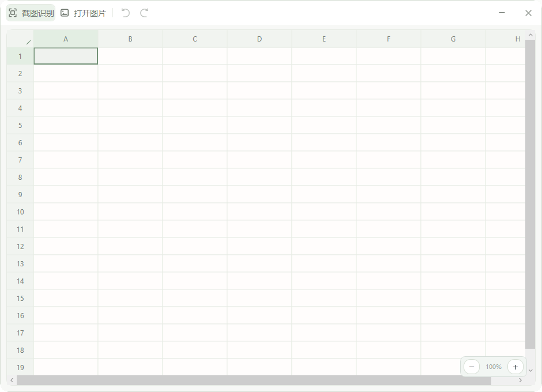The width and height of the screenshot is (542, 392).
Task: Click the horizontal scrollbar thumb
Action: coord(254,380)
